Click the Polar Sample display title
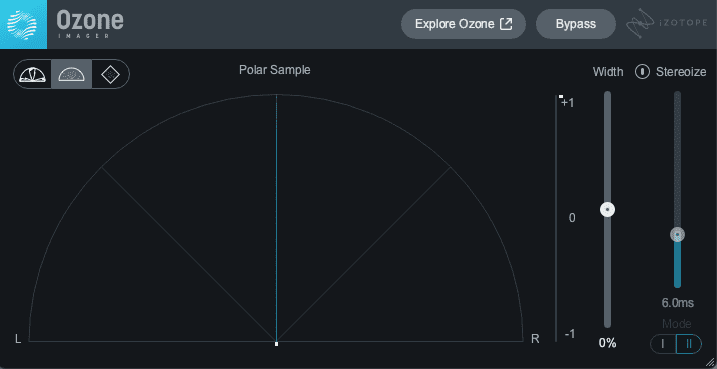 (274, 70)
